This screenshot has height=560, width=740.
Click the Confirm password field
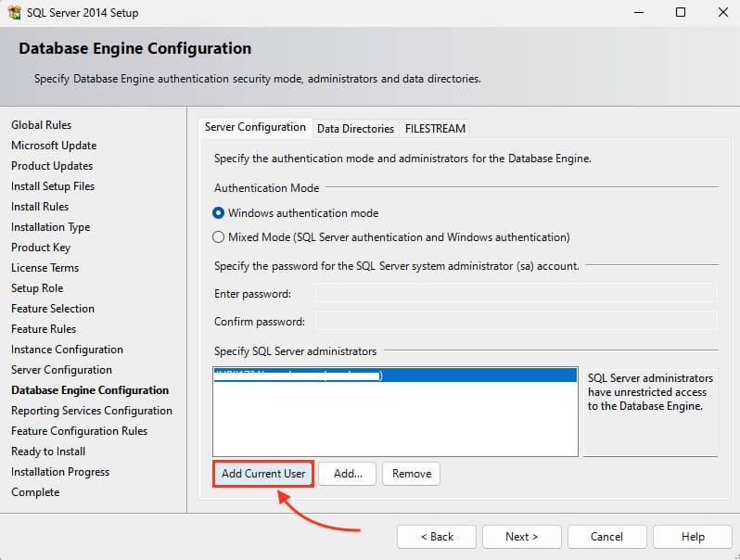tap(516, 321)
